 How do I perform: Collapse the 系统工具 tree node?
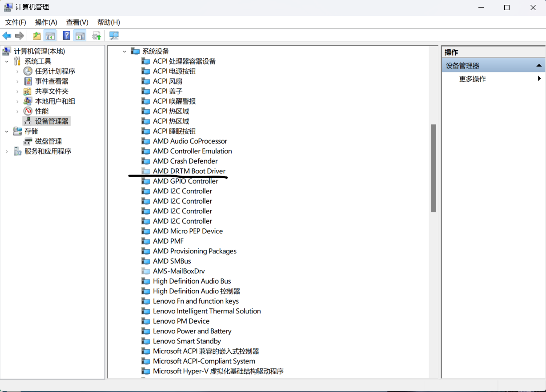(x=7, y=61)
